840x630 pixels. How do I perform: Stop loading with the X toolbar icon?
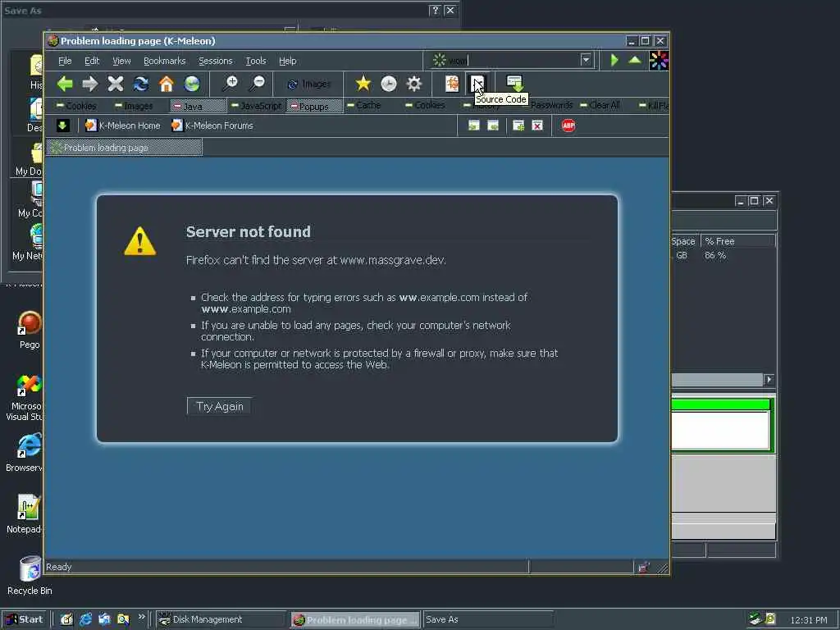(x=115, y=84)
